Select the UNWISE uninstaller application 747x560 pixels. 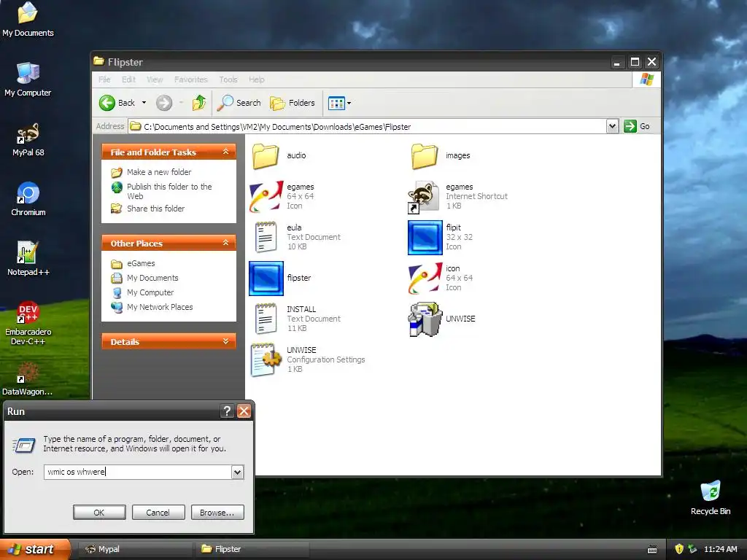coord(441,319)
